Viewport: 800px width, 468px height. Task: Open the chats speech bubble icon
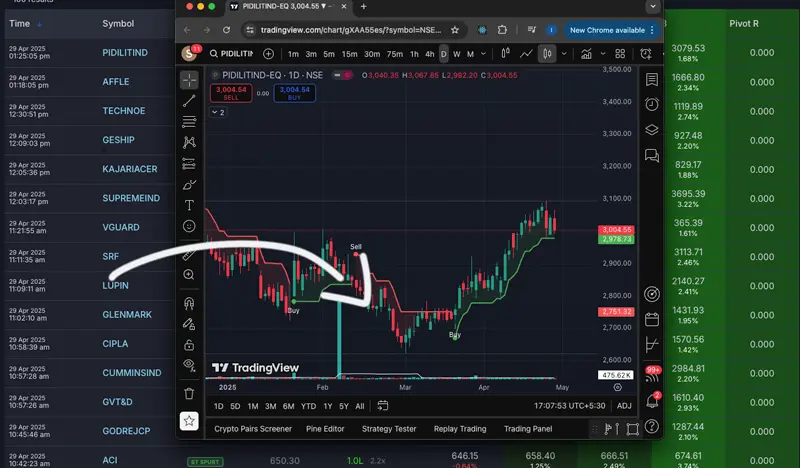(x=652, y=155)
